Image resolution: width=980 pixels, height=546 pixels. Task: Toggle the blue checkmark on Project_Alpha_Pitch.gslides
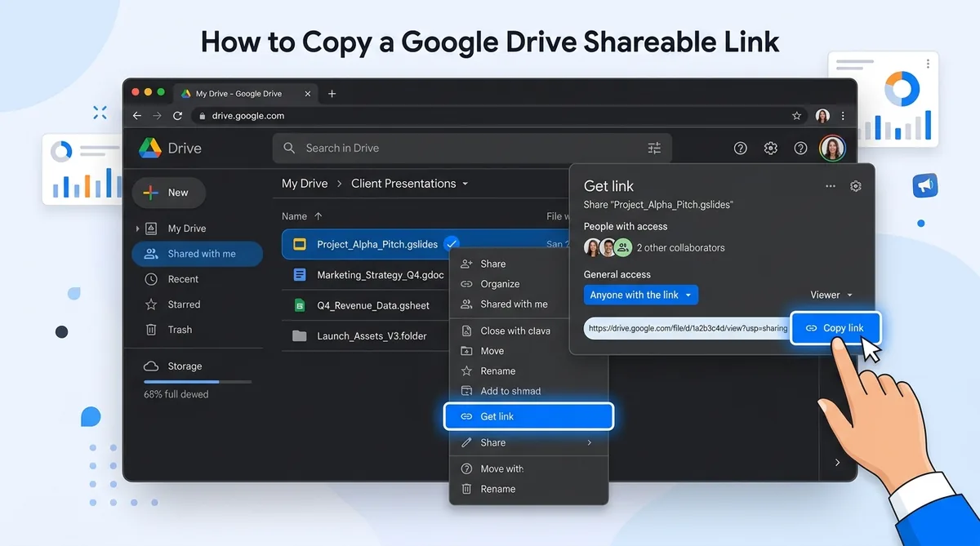pyautogui.click(x=452, y=243)
